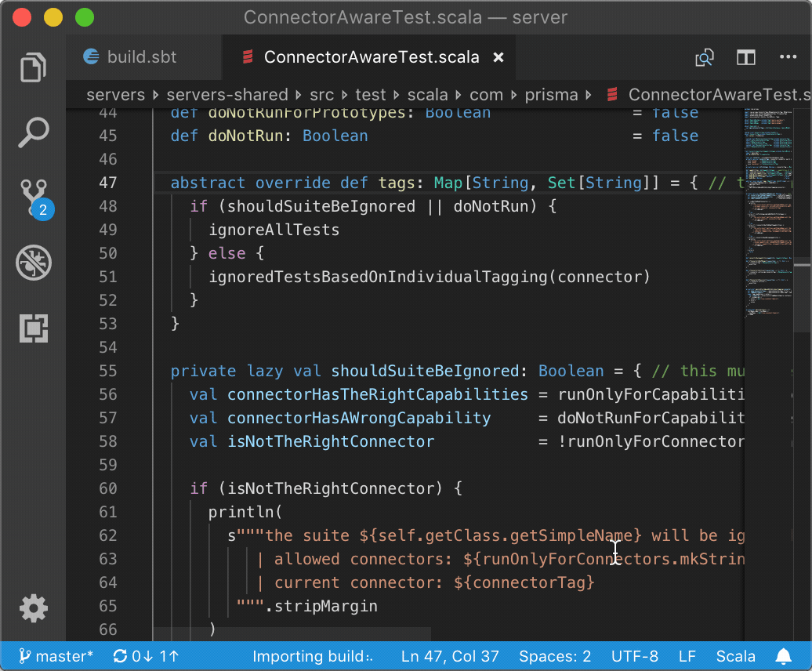The height and width of the screenshot is (671, 812).
Task: Click 'ignoreAllTests' on line 49
Action: (274, 230)
